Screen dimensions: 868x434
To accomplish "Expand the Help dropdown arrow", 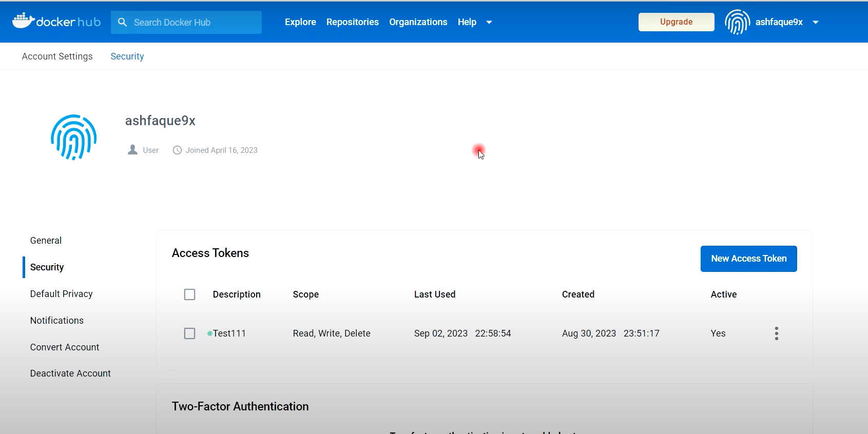I will (489, 22).
